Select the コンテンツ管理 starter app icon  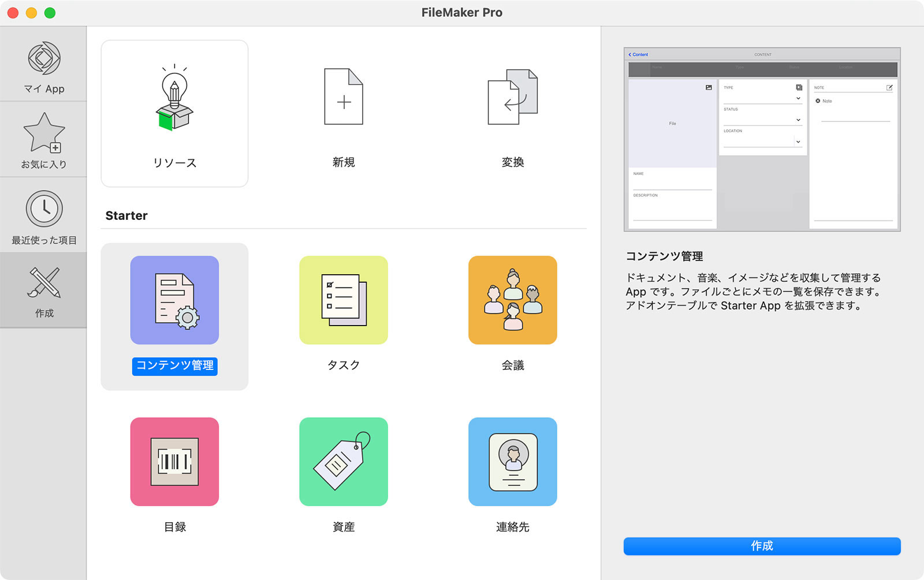pos(174,300)
